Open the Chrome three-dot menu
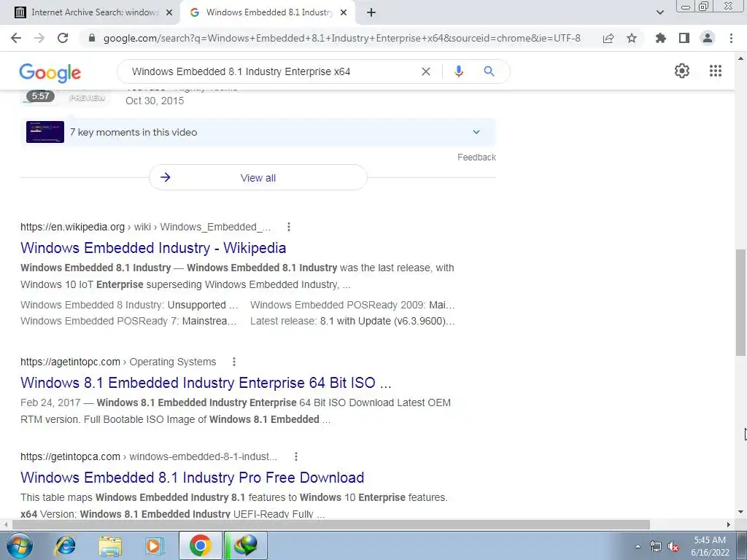Screen dimensions: 747x560 731,38
